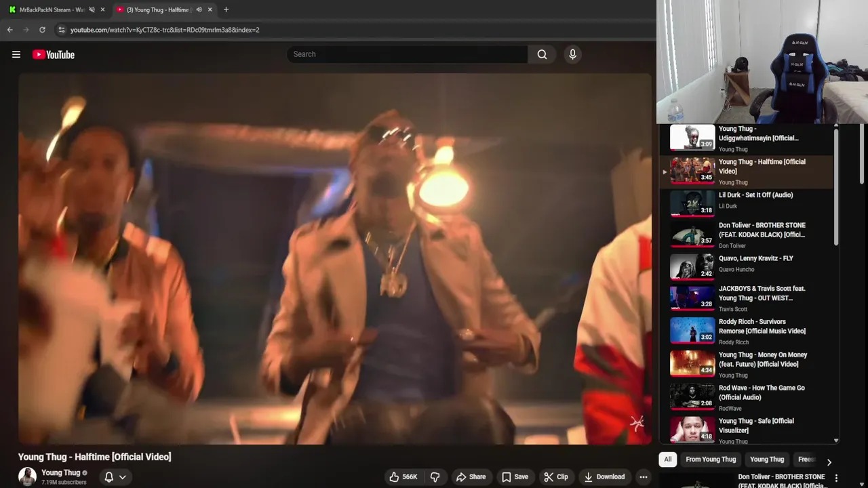
Task: Open Young Thug channel avatar
Action: click(x=27, y=476)
